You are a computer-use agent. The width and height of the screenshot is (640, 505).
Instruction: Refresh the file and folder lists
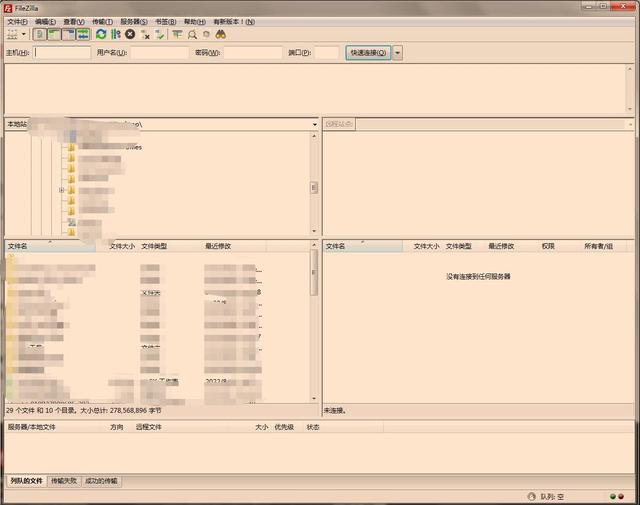[x=101, y=34]
